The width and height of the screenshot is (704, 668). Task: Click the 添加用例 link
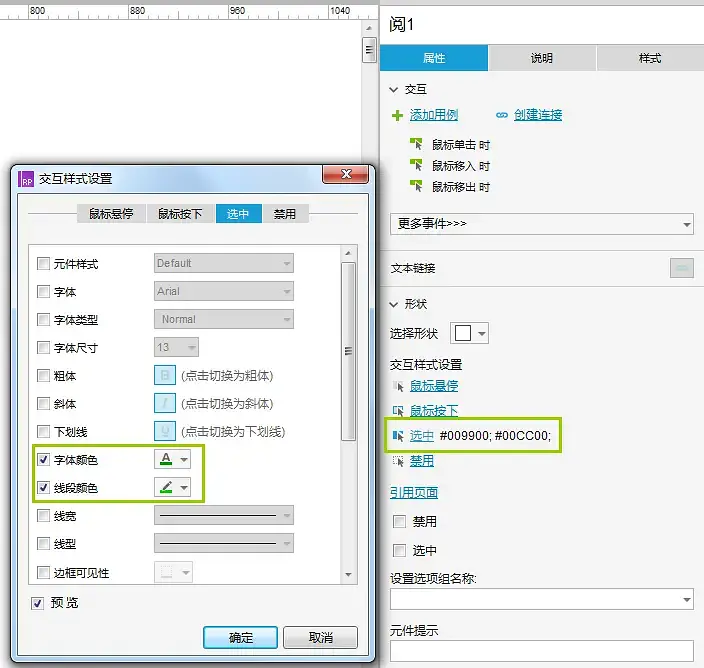click(434, 115)
